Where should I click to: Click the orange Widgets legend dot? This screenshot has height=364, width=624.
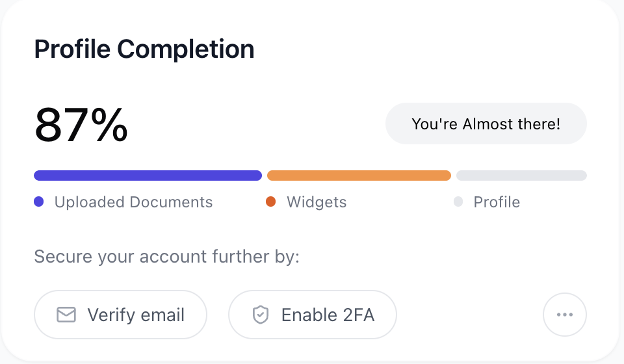[270, 201]
